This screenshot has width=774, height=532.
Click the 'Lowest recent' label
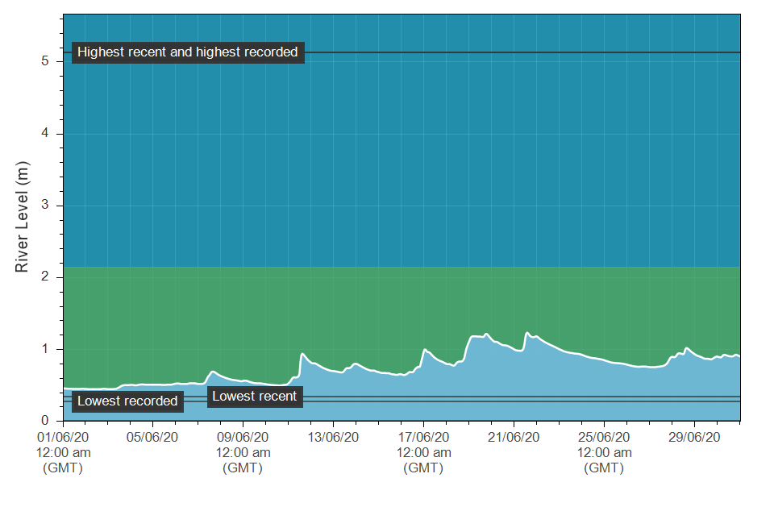[x=255, y=396]
